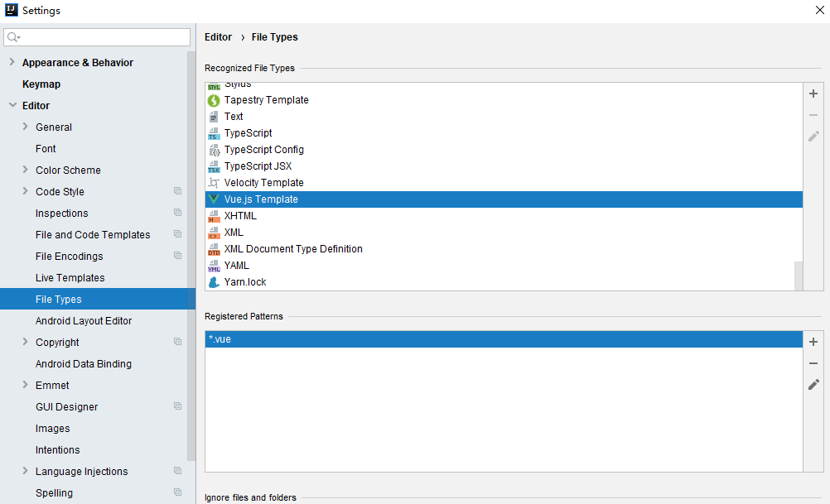Viewport: 830px width, 504px height.
Task: Open the Font settings page
Action: [46, 149]
